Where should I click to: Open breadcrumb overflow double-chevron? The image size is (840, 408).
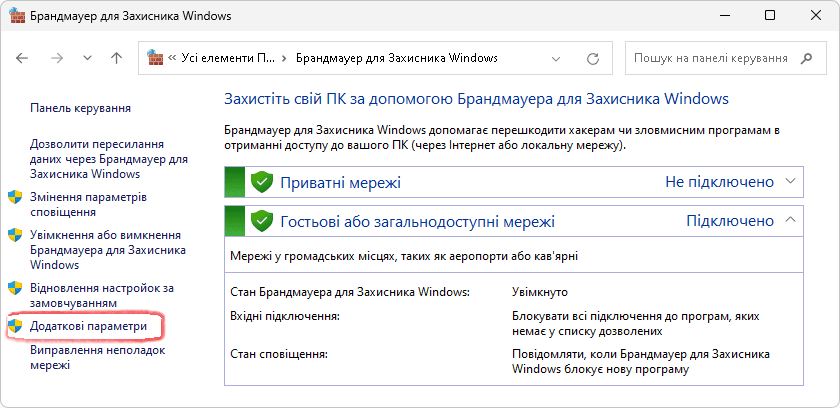click(x=172, y=58)
